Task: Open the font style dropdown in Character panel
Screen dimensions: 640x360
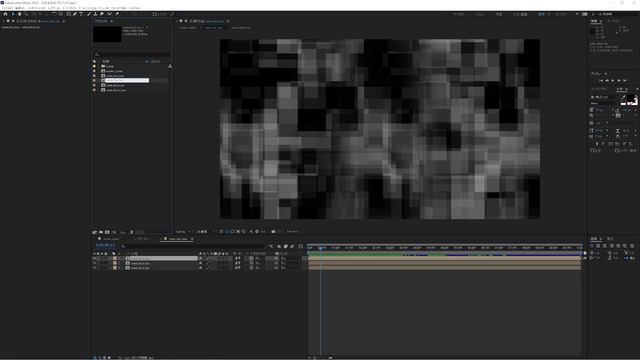Action: (605, 103)
